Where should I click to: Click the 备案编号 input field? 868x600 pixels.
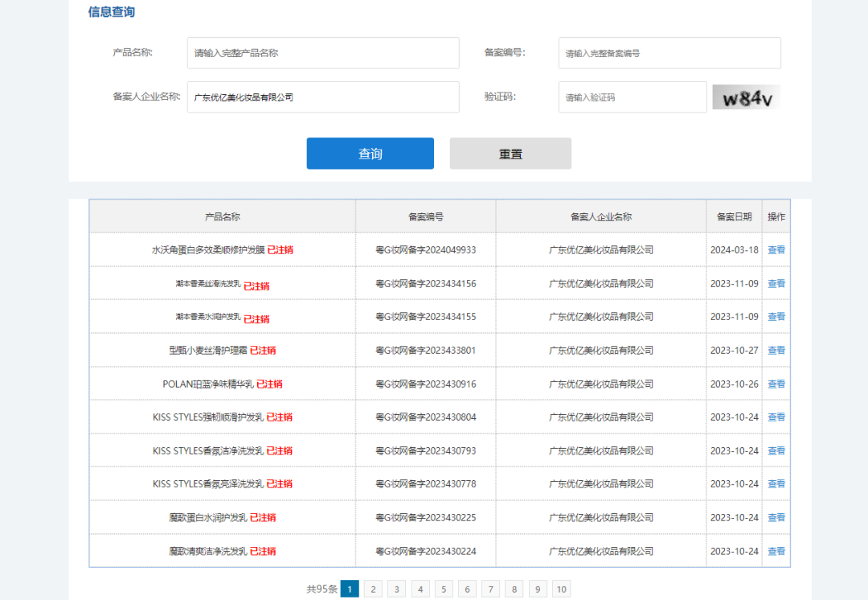(669, 53)
